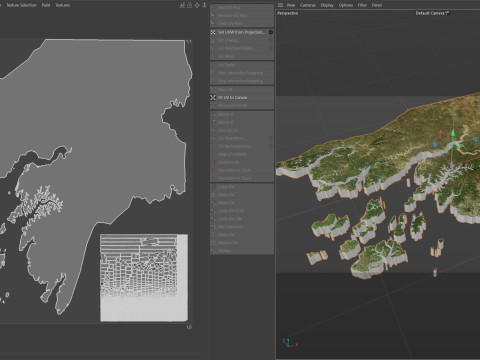Click the Flip Sequence icon
Screen dimensions: 480x360
click(x=213, y=227)
